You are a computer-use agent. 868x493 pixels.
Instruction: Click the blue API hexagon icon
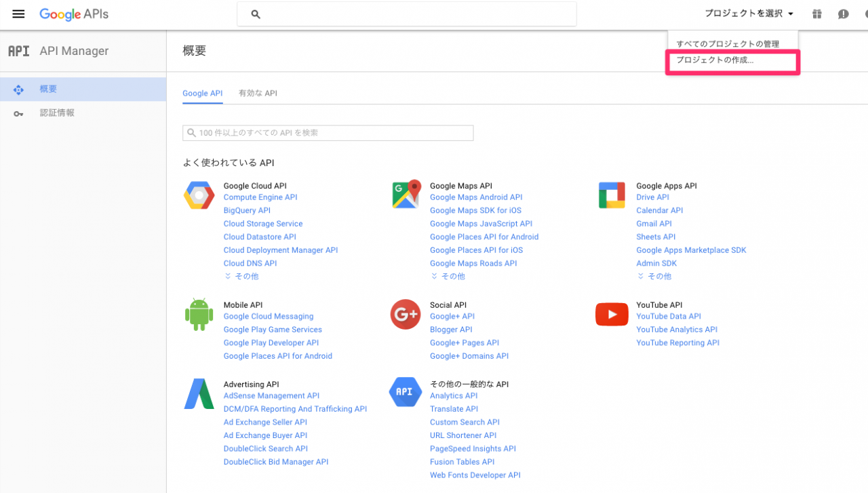tap(406, 392)
